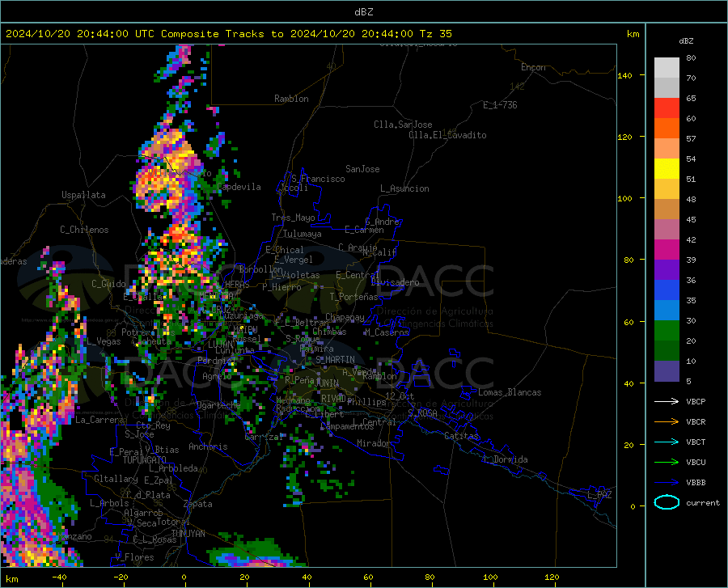Click the Uspallata map label
Screen dimensions: 728x588
(x=83, y=196)
